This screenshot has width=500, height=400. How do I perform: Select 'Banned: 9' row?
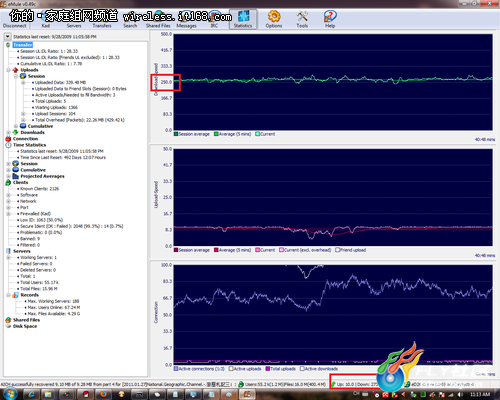(x=30, y=239)
